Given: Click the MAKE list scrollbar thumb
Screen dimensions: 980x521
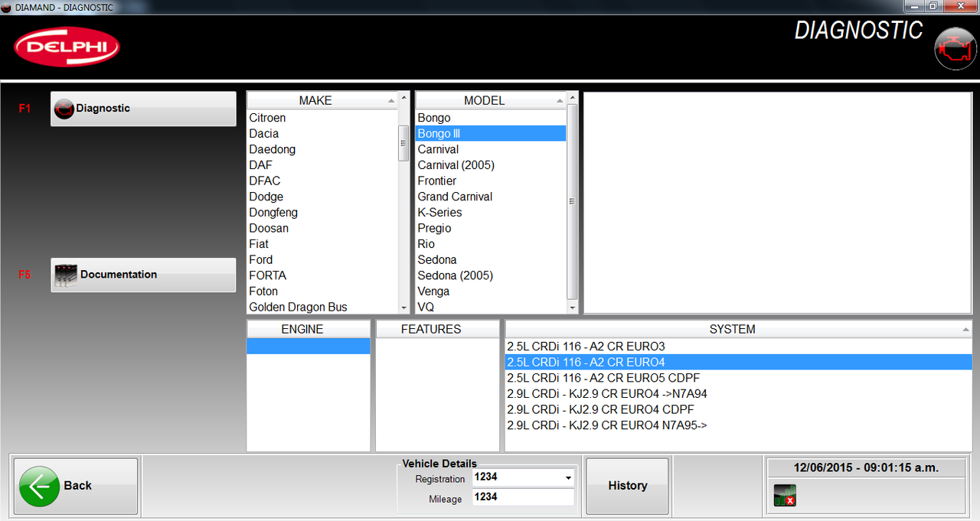Looking at the screenshot, I should pos(403,143).
